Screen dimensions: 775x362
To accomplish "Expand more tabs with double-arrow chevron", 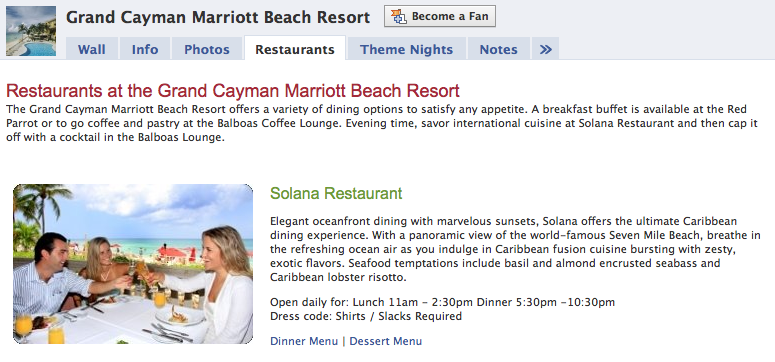I will (545, 49).
